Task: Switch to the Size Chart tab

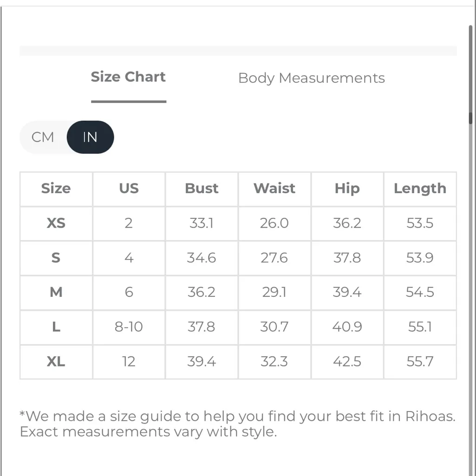Action: tap(128, 77)
